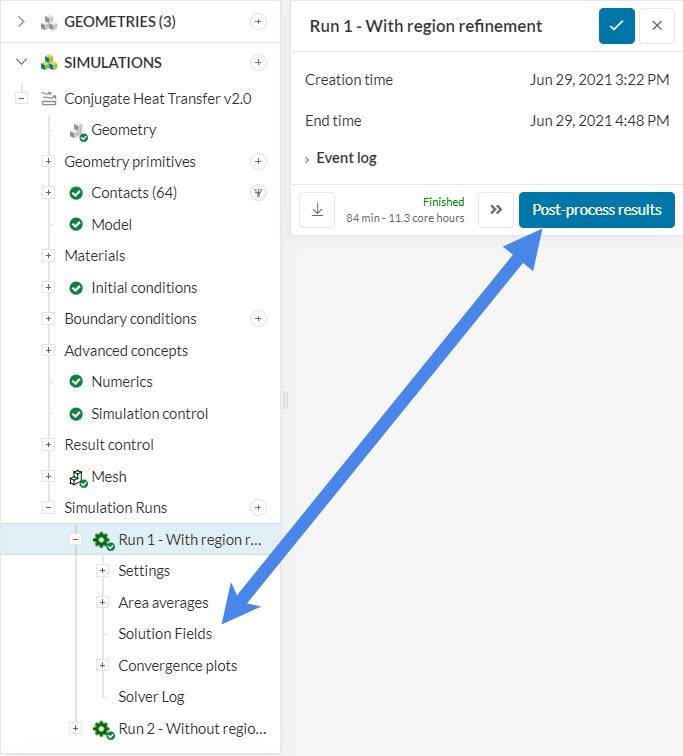Select the Simulation control item

tap(149, 414)
